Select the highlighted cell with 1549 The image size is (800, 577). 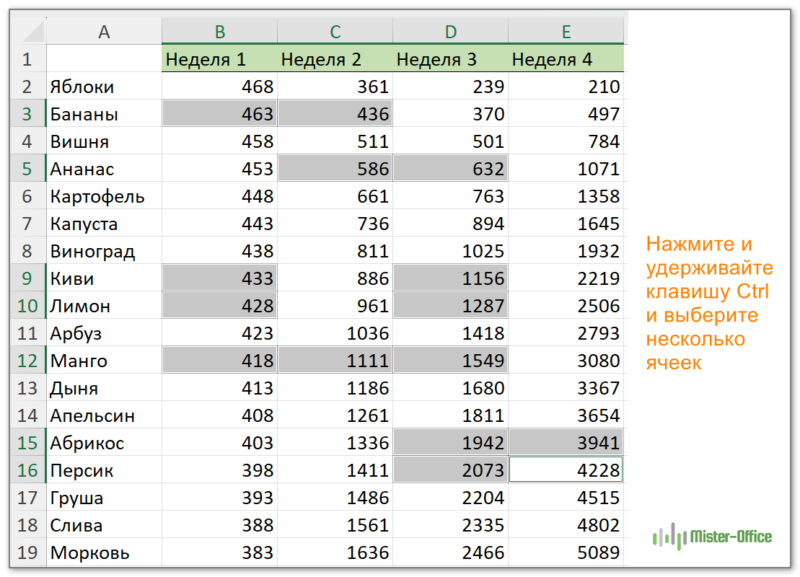click(450, 361)
